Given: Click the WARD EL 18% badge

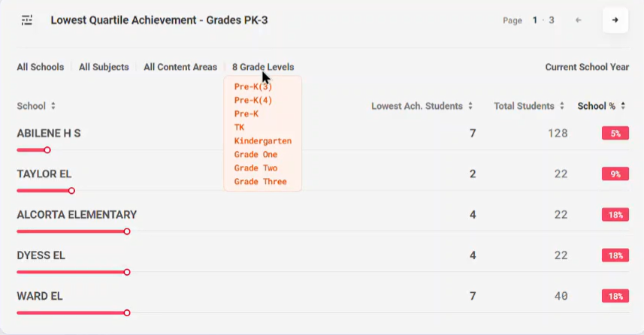Looking at the screenshot, I should 615,296.
